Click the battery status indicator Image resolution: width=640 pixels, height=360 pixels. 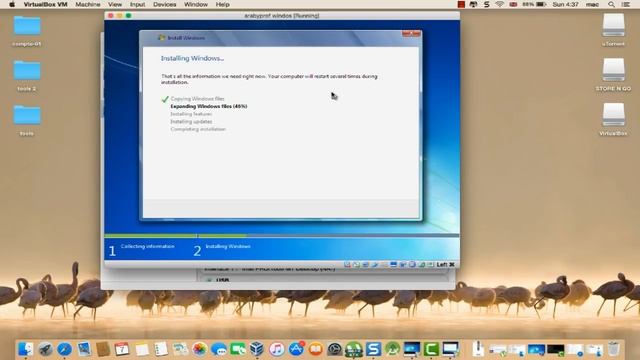[534, 4]
